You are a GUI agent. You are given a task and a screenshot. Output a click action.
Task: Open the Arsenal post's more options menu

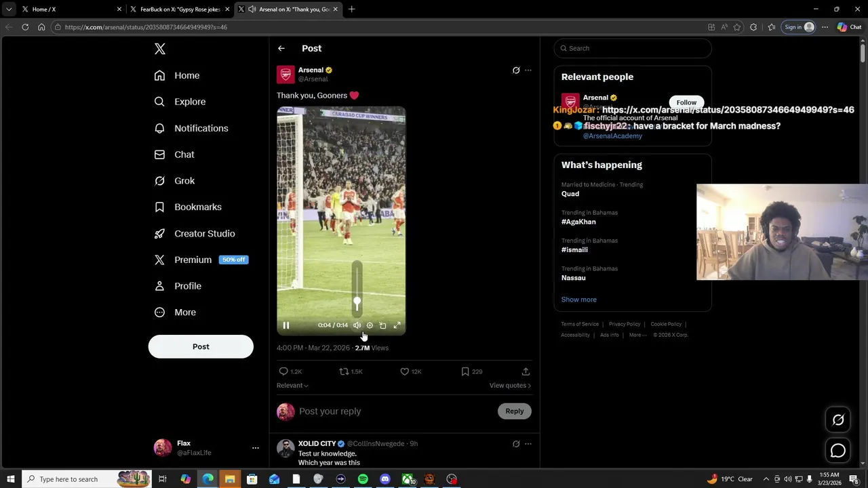point(528,70)
